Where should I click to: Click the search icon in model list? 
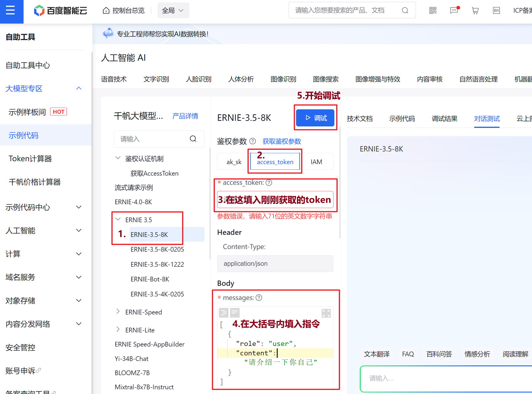[193, 139]
